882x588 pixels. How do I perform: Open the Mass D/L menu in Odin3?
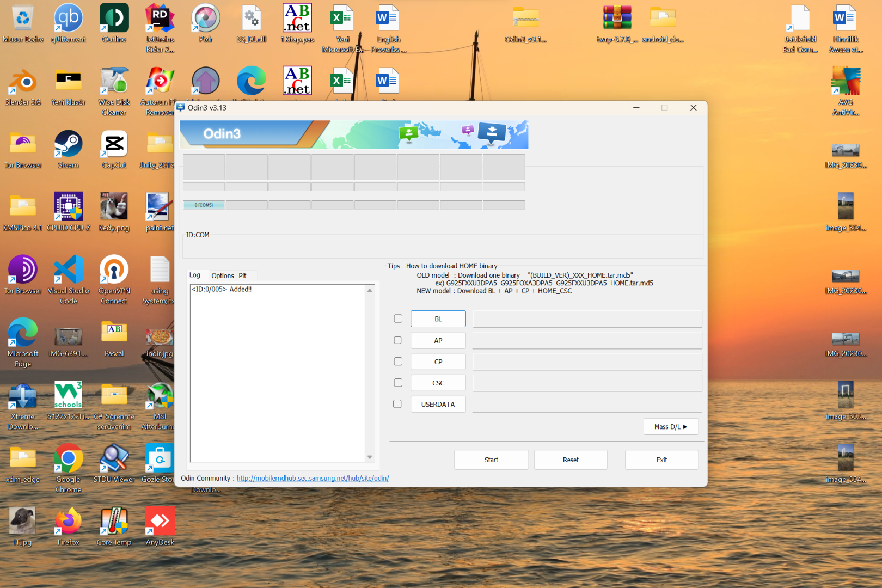click(x=671, y=427)
